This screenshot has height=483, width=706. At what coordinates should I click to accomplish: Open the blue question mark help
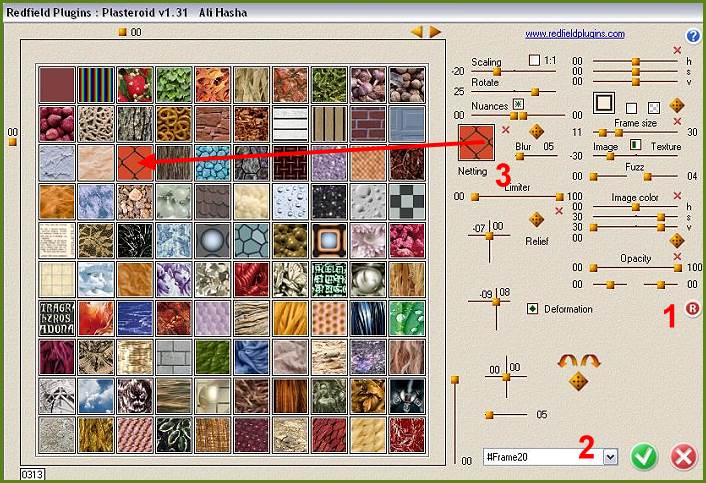[x=693, y=35]
